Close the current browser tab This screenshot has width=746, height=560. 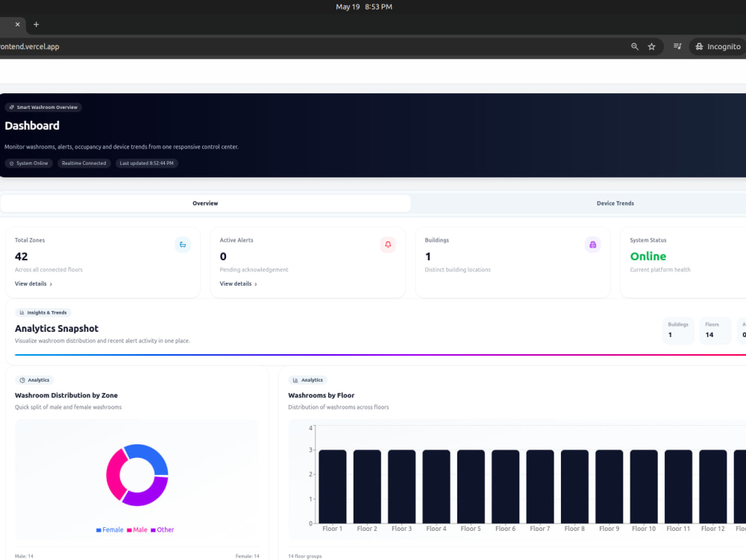coord(18,25)
